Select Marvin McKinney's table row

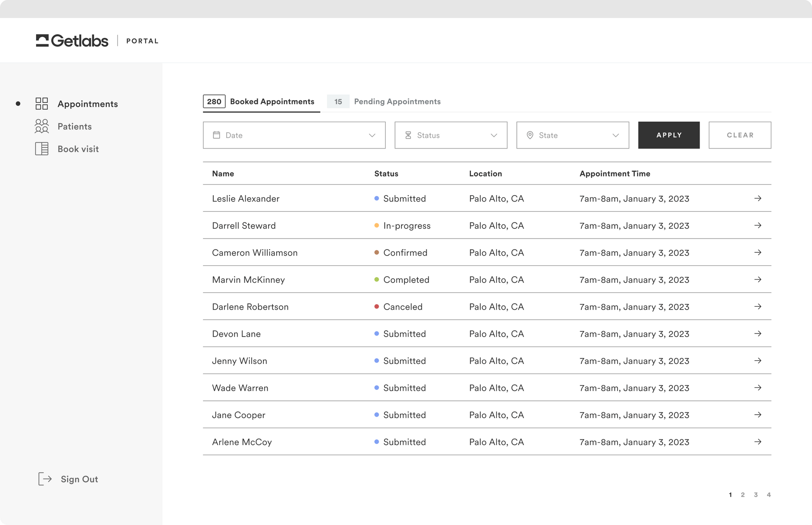click(447, 280)
